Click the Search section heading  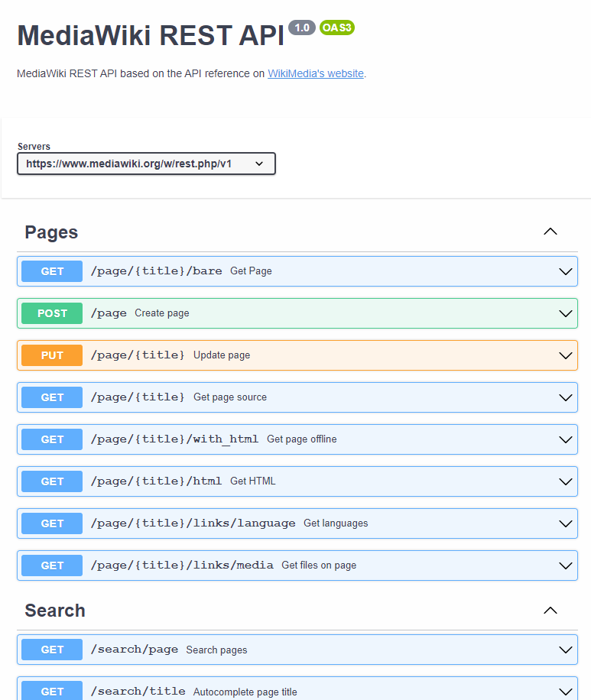(x=55, y=611)
